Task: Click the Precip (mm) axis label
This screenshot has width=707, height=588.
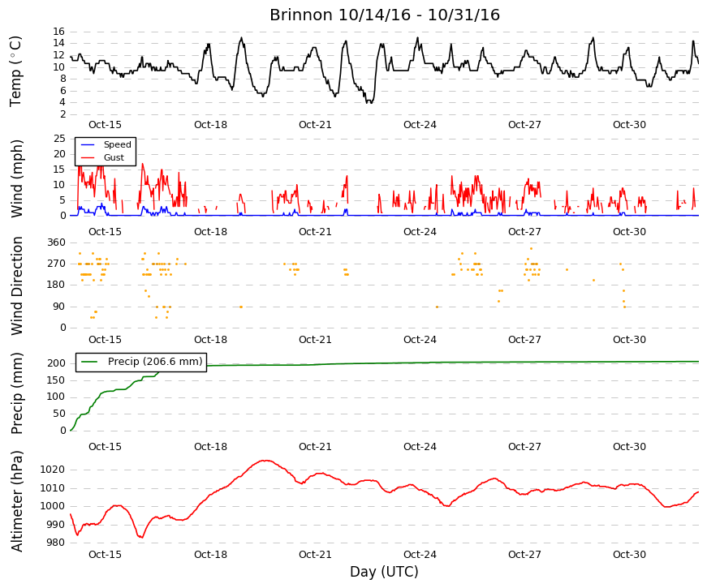Action: point(16,394)
